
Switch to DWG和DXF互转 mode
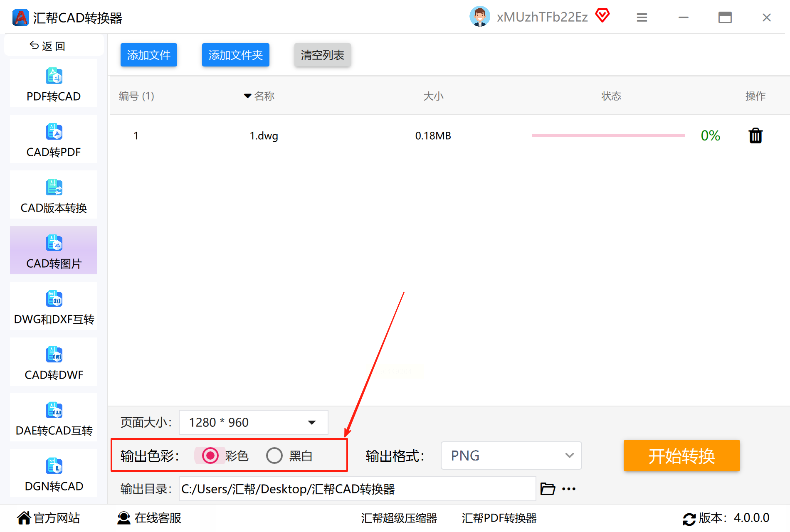54,306
